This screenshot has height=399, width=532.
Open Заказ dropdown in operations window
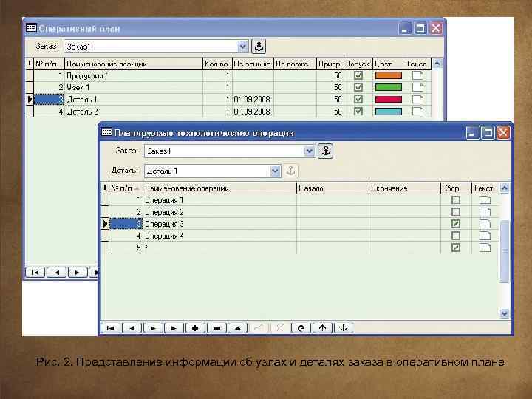[309, 151]
